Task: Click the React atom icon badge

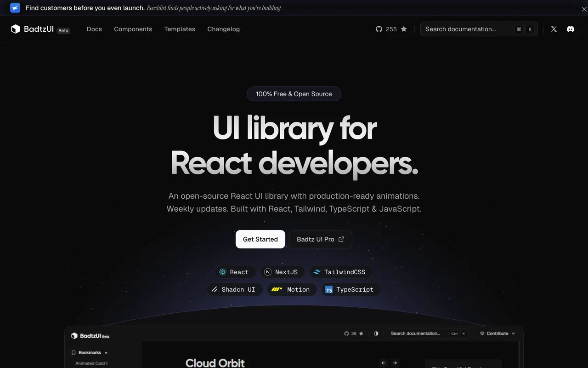Action: coord(223,272)
